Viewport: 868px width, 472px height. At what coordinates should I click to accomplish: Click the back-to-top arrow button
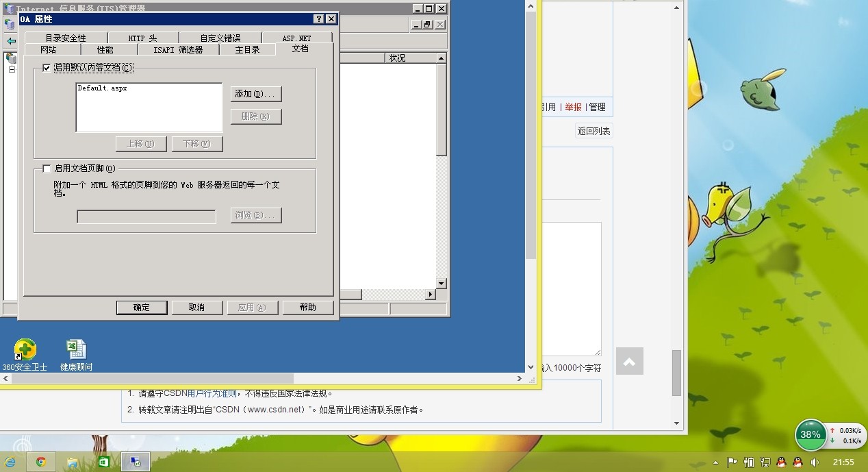[630, 361]
